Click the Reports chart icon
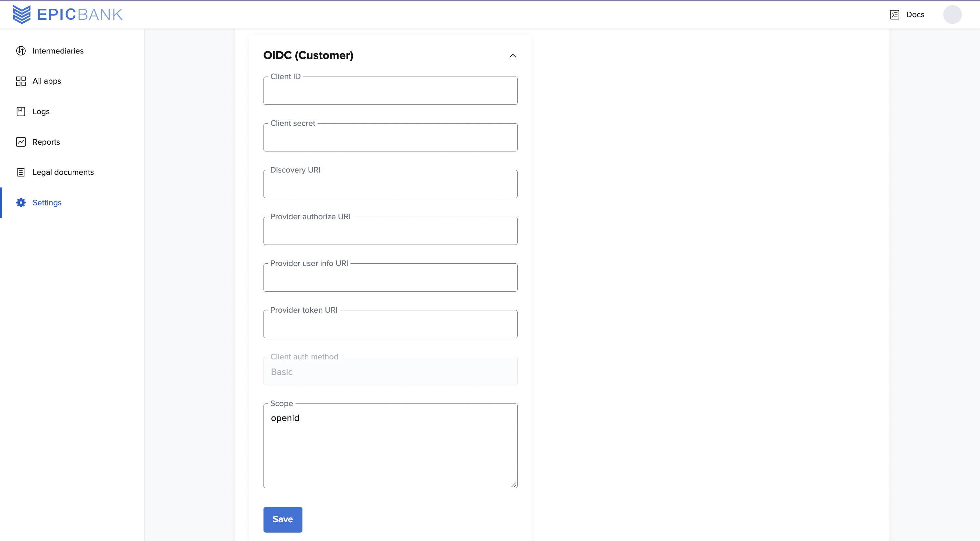Viewport: 980px width, 541px height. pyautogui.click(x=20, y=141)
